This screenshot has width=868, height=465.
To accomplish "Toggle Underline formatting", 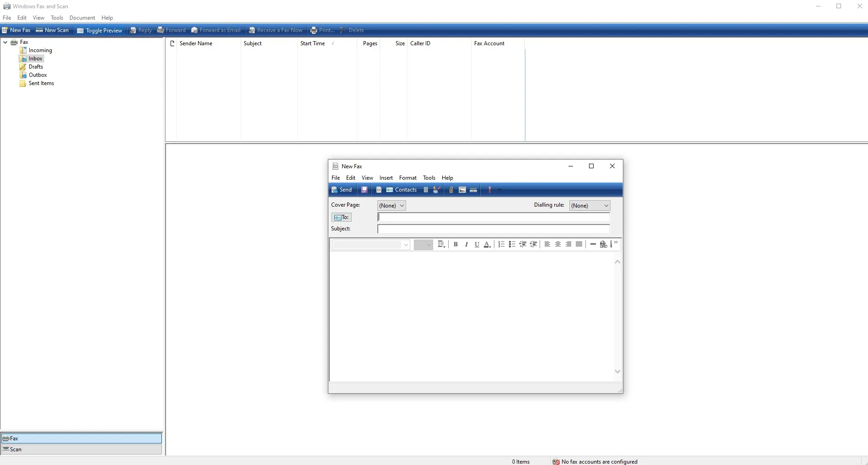I will pos(477,244).
